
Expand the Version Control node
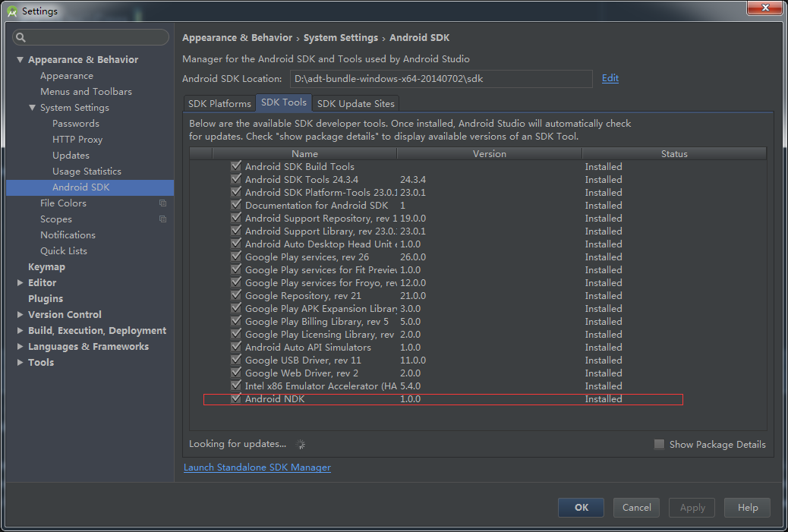click(x=20, y=314)
